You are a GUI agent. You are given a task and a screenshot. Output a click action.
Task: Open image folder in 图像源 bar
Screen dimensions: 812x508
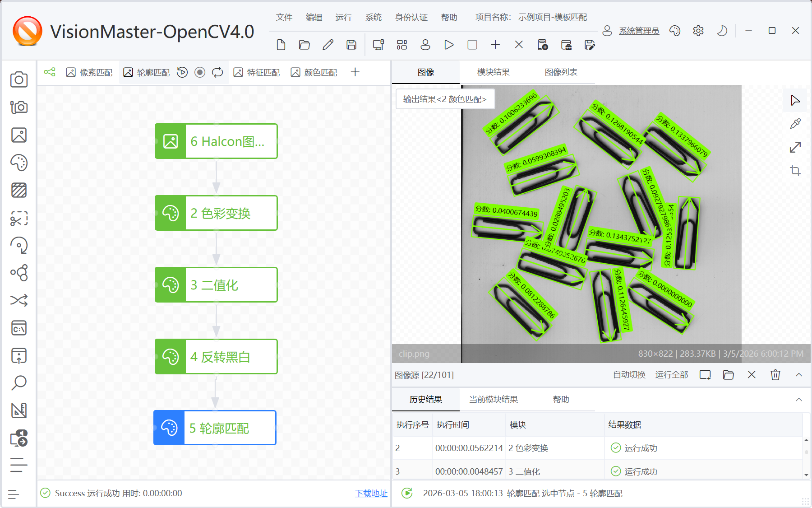[729, 375]
